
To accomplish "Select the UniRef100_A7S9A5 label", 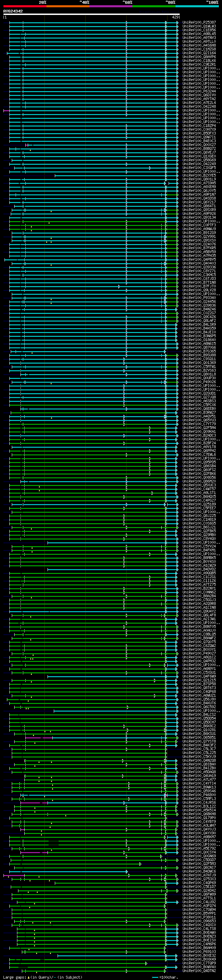I will [199, 183].
